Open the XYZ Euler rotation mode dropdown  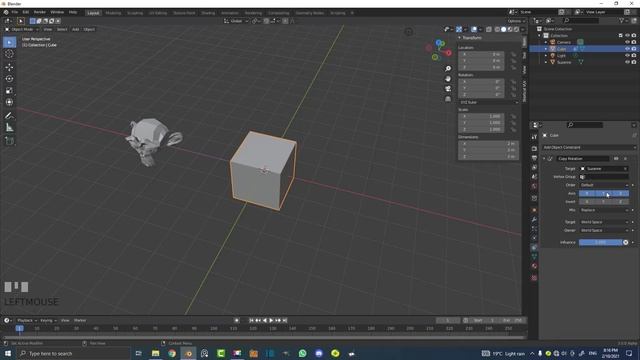pos(489,102)
